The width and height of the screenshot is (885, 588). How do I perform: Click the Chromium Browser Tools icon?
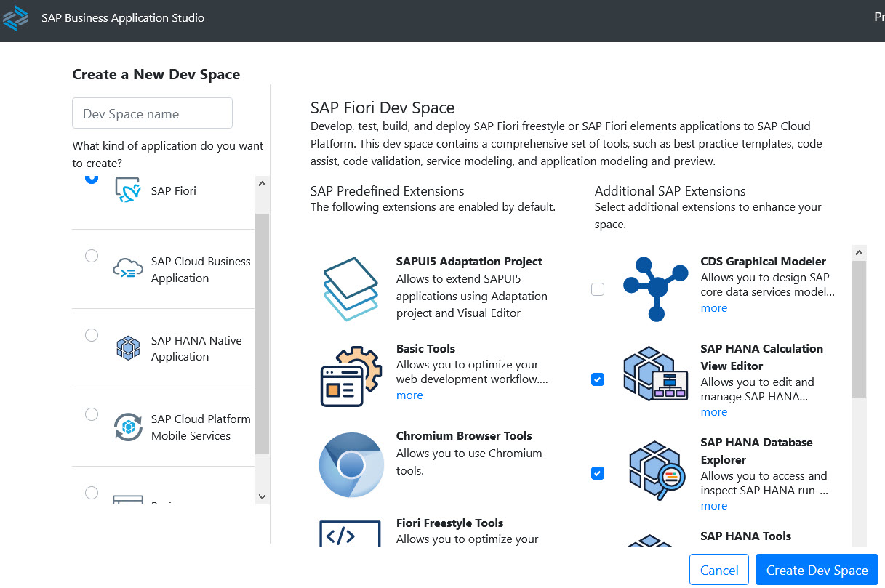click(x=351, y=464)
